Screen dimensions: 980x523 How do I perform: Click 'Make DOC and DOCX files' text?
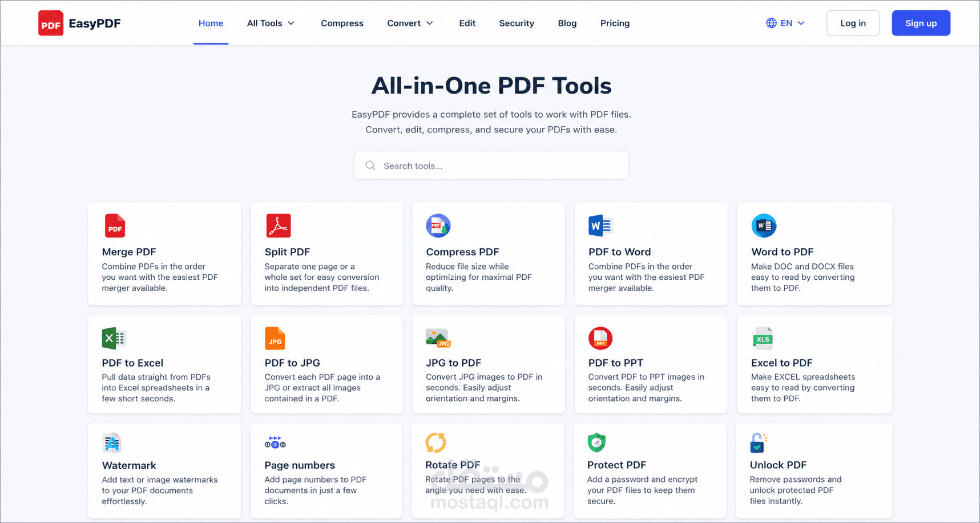802,267
